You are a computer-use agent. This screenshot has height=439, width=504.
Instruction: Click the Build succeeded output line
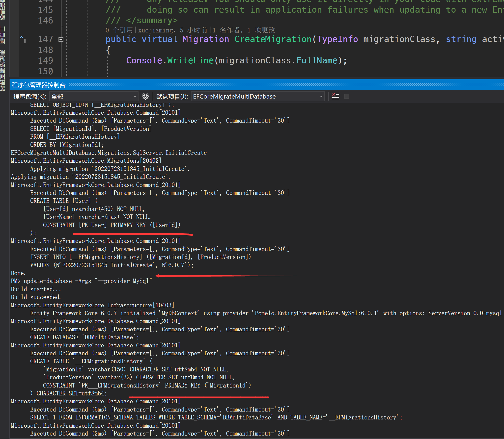[36, 297]
